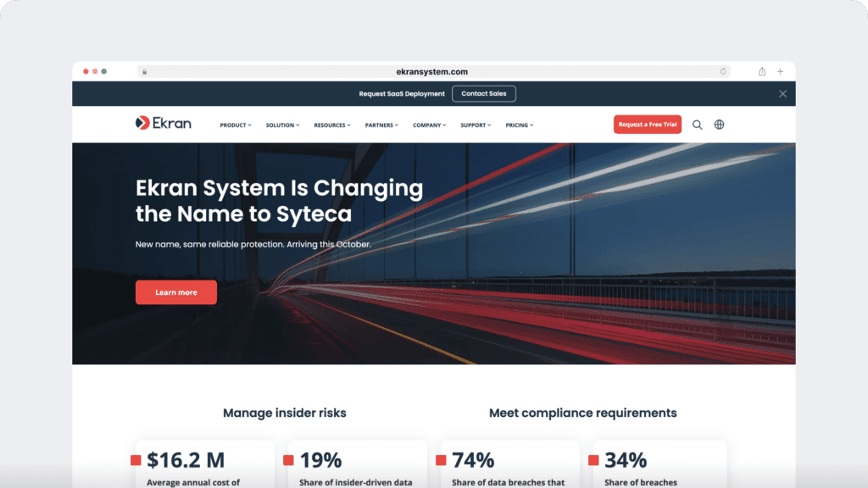
Task: Open the Support dropdown
Action: point(475,125)
